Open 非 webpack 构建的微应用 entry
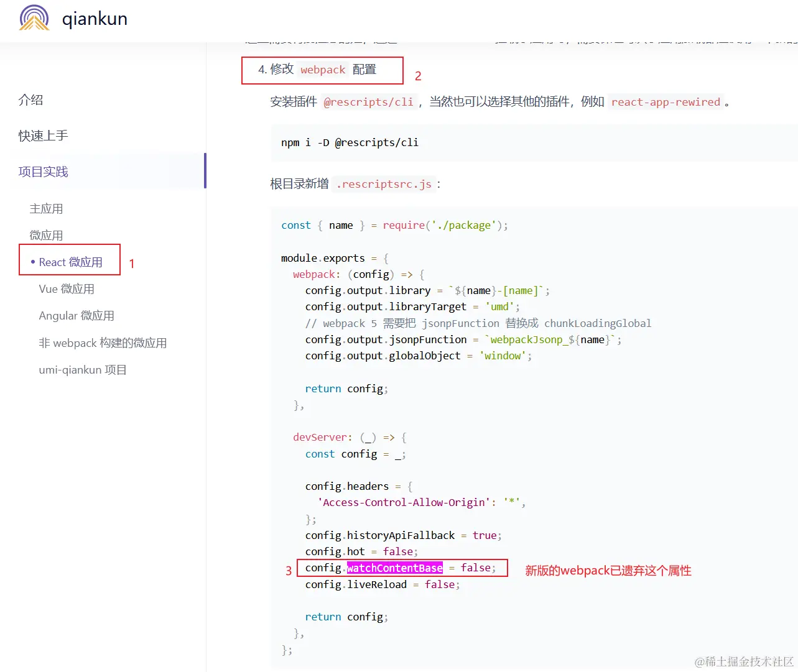The width and height of the screenshot is (798, 672). tap(103, 343)
